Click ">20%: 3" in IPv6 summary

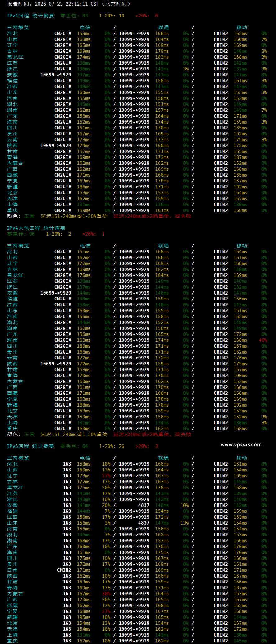(x=147, y=446)
